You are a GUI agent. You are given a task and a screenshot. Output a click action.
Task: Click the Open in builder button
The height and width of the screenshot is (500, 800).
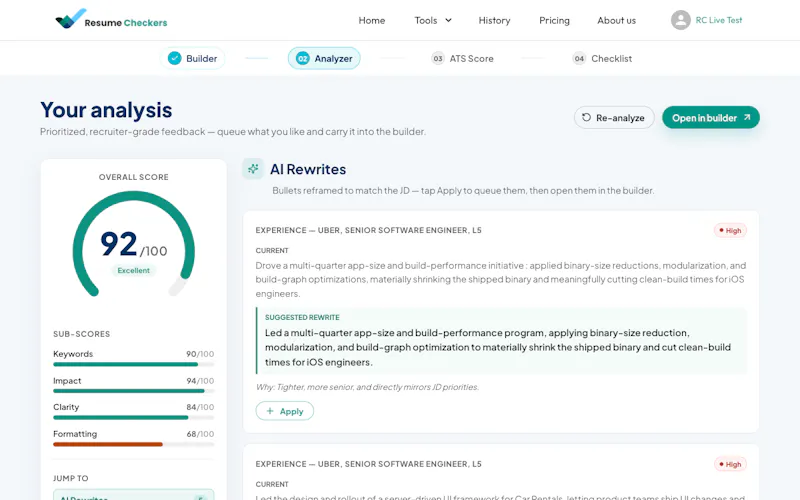(x=711, y=117)
